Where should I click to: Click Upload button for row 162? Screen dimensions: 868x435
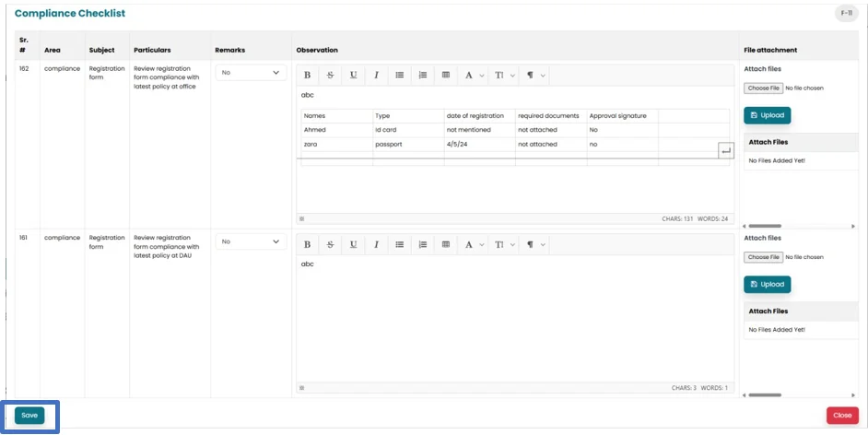[x=767, y=115]
